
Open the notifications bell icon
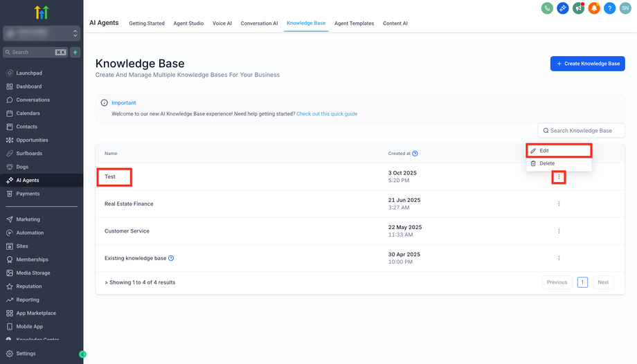[x=593, y=8]
